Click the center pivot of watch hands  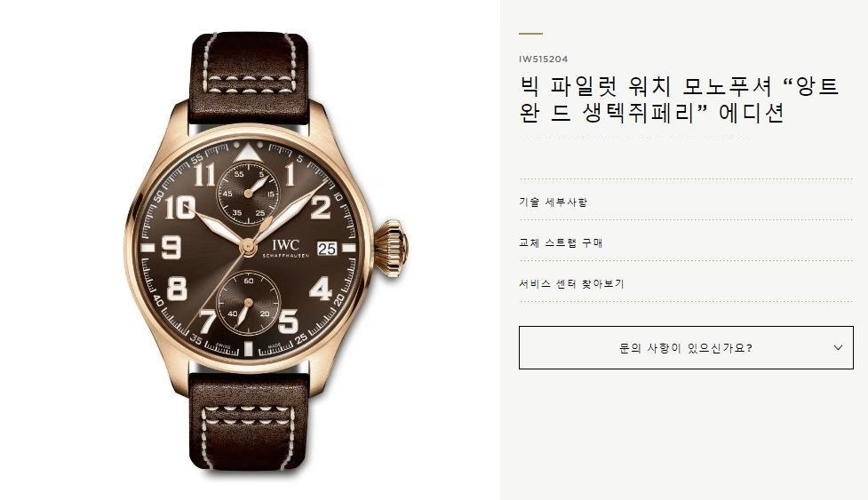(x=248, y=244)
